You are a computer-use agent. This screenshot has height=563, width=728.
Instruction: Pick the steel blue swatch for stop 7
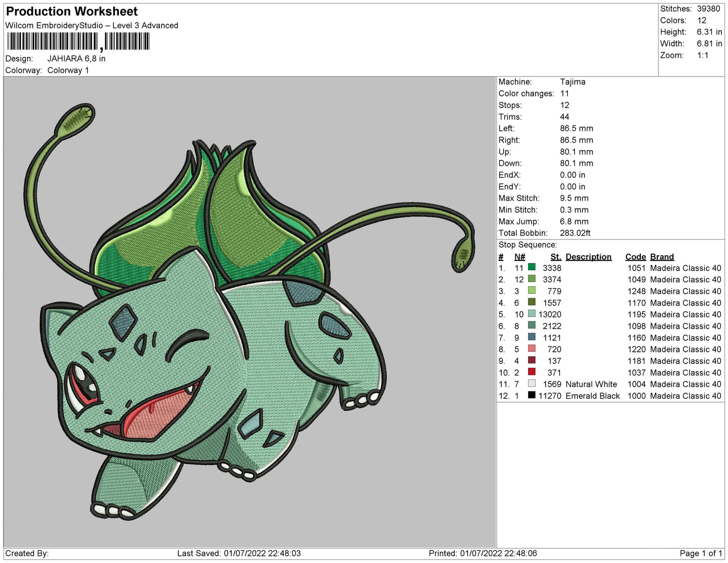(532, 337)
